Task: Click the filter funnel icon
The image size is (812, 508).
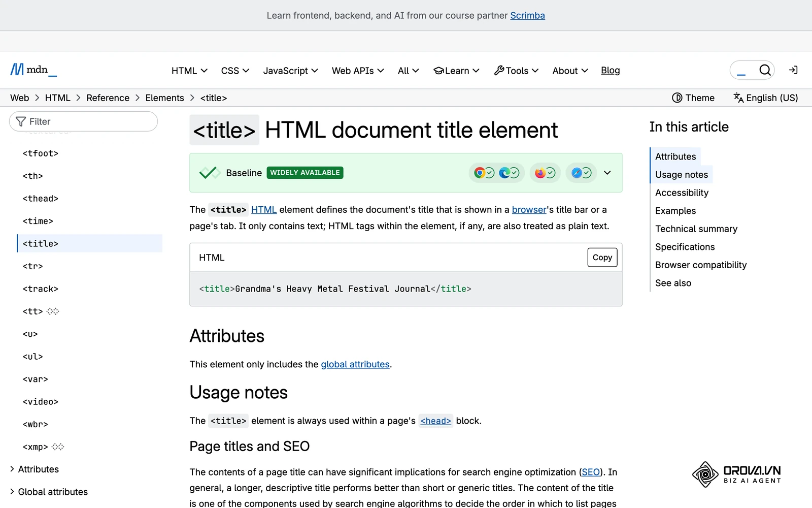Action: pyautogui.click(x=21, y=121)
